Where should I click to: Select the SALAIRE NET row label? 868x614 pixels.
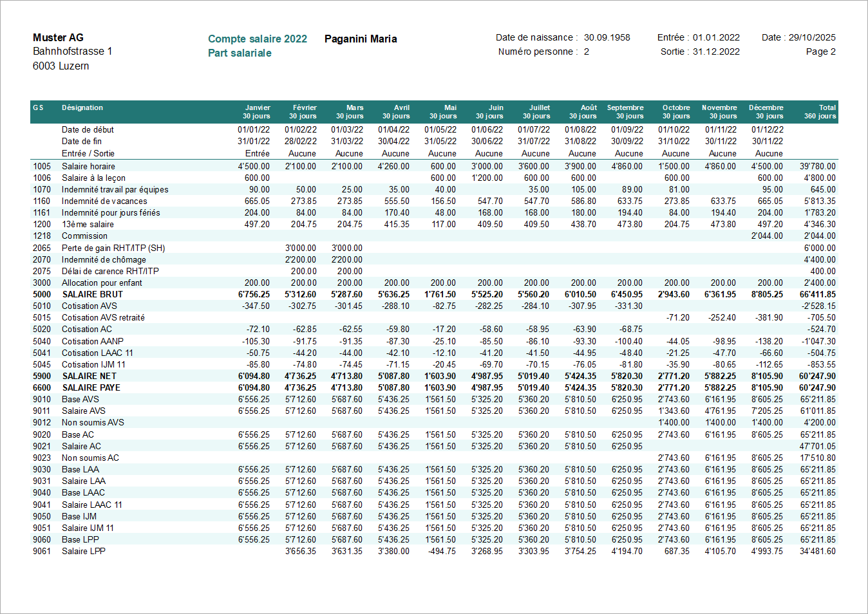[89, 376]
